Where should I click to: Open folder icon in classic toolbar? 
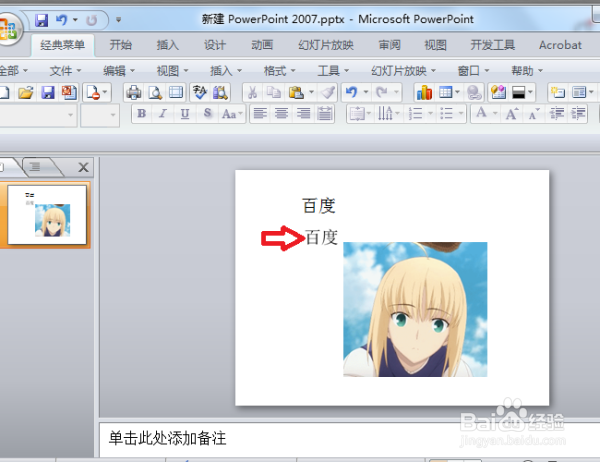[x=26, y=93]
